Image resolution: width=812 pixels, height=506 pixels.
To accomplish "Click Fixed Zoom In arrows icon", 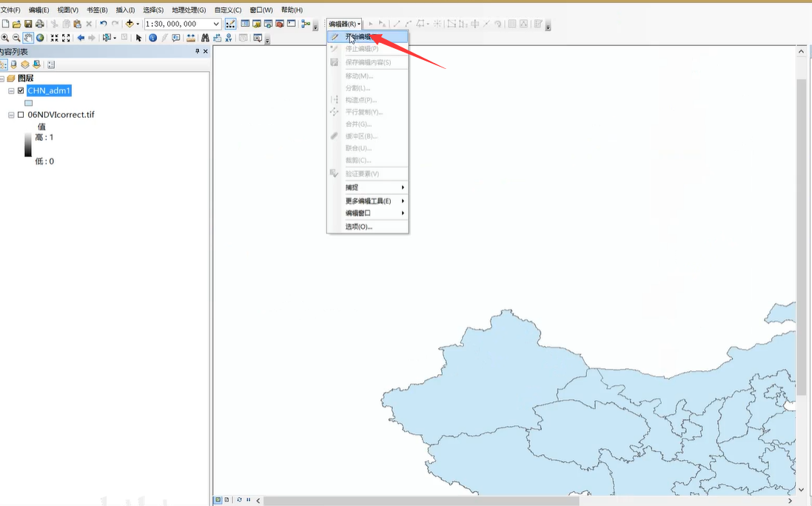I will coord(54,38).
